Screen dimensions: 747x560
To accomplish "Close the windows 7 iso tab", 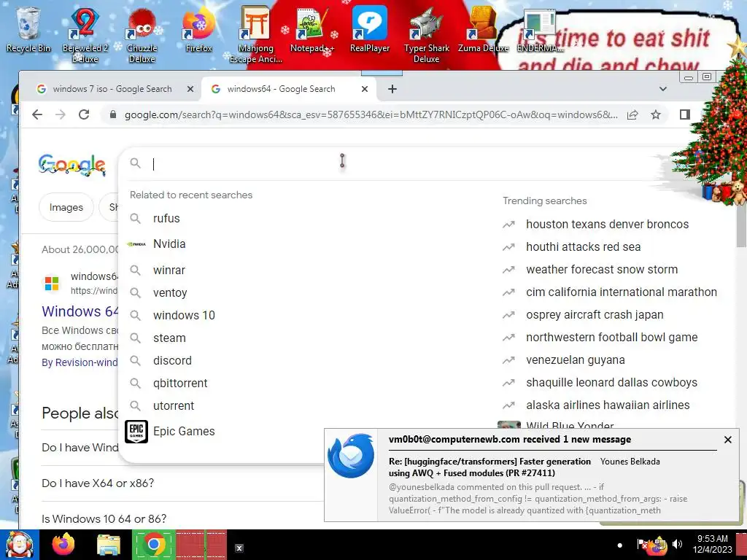I will tap(190, 89).
